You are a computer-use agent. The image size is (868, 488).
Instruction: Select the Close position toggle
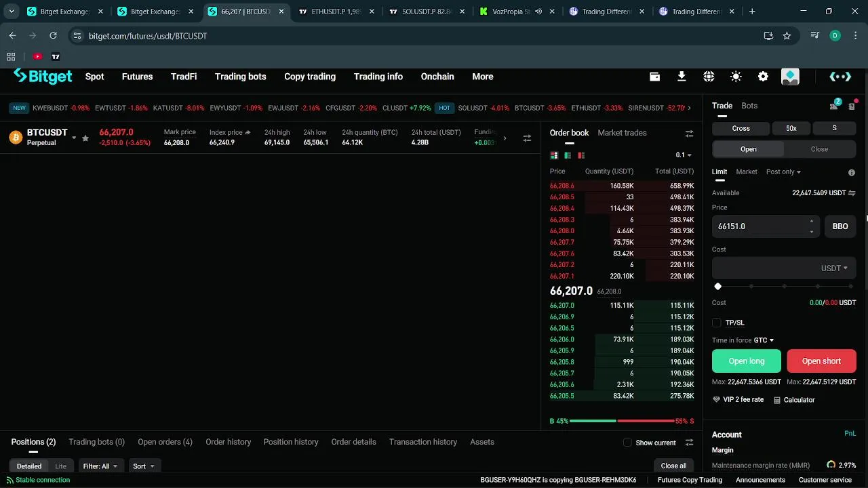(819, 149)
